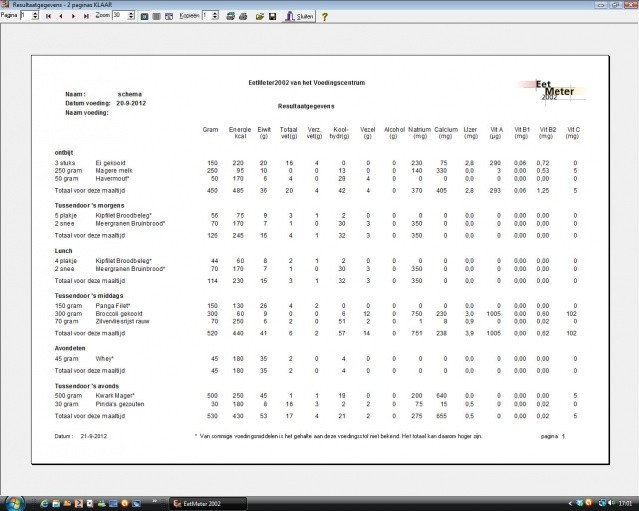Open a saved report file
Viewport: 639px width, 511px height.
point(260,16)
